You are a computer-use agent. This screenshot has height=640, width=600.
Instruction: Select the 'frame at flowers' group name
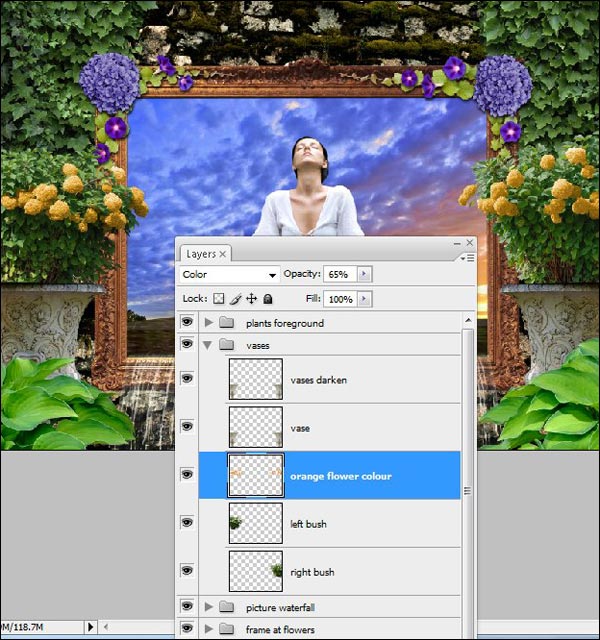280,630
